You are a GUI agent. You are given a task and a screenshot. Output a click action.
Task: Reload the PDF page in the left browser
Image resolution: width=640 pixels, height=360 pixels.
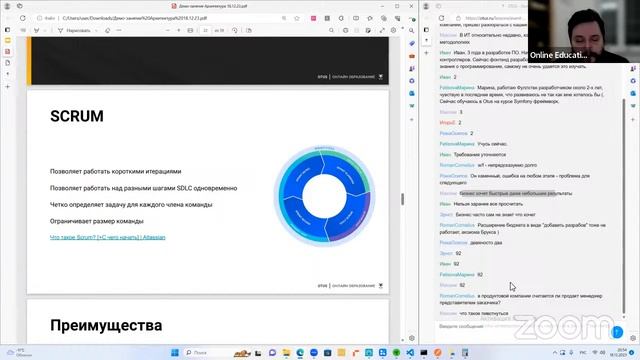tap(23, 18)
